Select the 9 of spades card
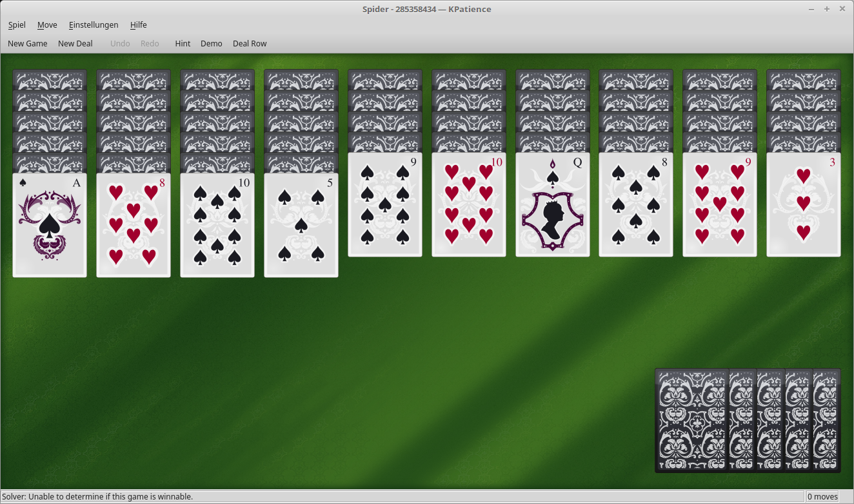The height and width of the screenshot is (504, 854). tap(385, 204)
